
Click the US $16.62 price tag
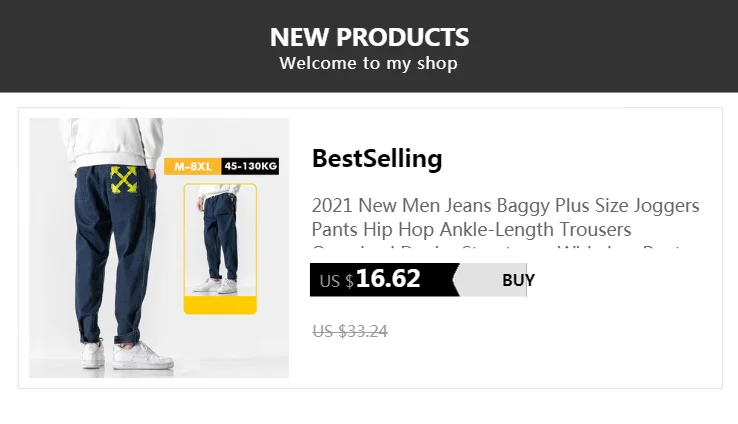coord(384,280)
